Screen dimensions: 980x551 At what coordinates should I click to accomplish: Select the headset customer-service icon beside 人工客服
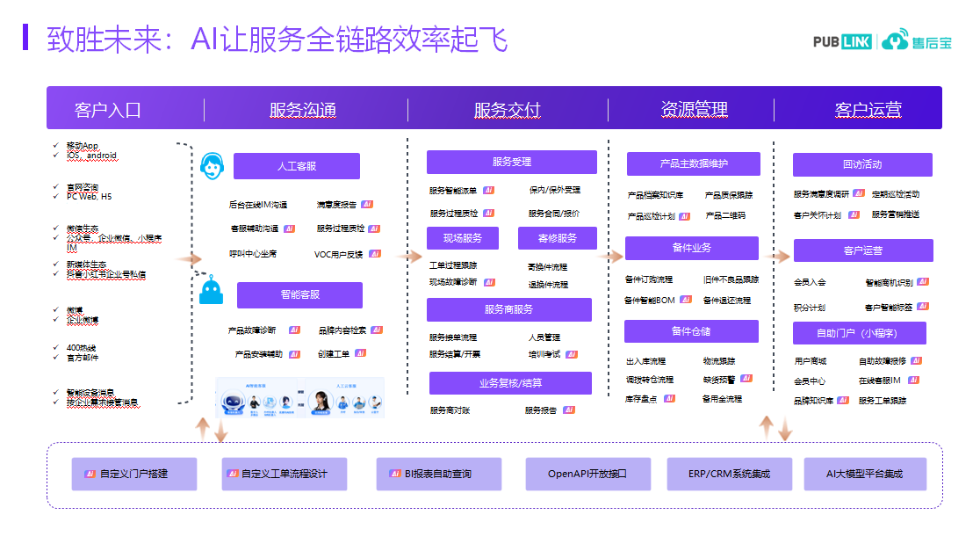pyautogui.click(x=210, y=166)
